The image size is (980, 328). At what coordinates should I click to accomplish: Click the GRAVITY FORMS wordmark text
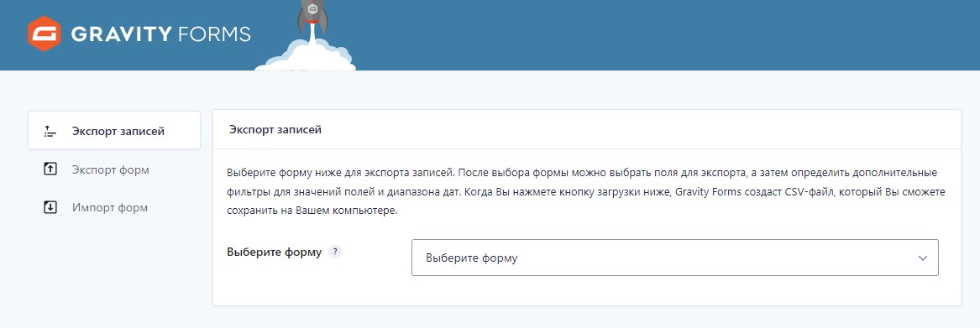160,34
